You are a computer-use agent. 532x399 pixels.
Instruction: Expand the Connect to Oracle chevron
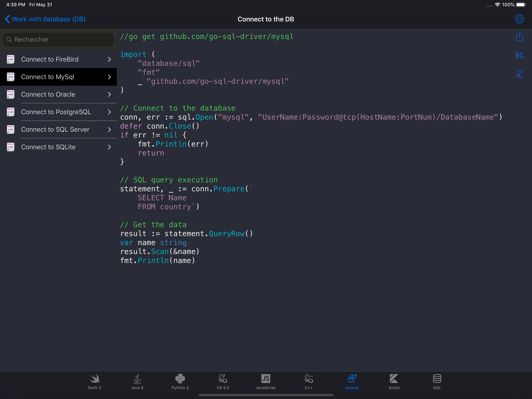coord(109,94)
